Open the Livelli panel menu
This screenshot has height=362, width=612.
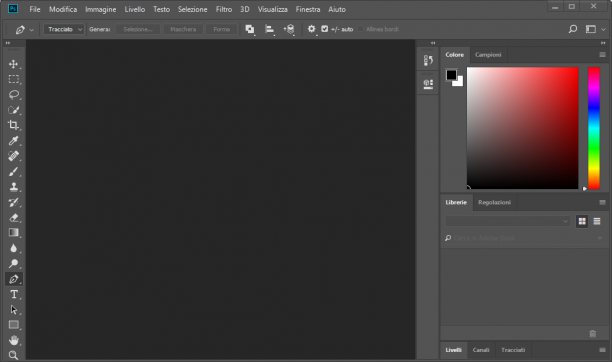click(x=602, y=350)
